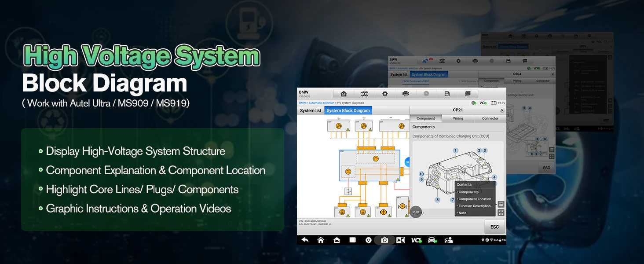The image size is (644, 264).
Task: Close the C204 panel in middle window
Action: click(553, 74)
